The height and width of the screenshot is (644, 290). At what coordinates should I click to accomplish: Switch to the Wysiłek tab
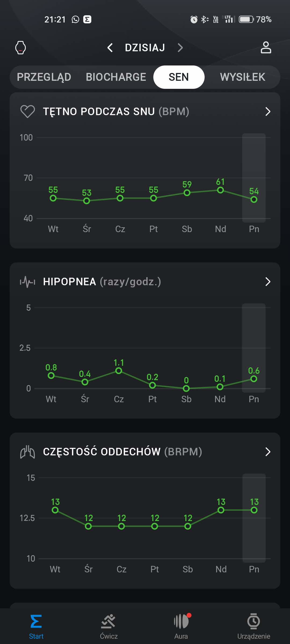[x=242, y=77]
